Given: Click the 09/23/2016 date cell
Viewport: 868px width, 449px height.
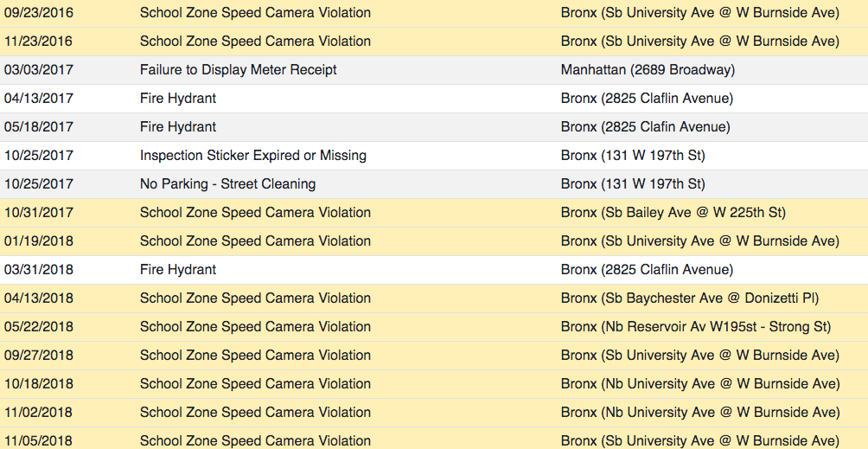Looking at the screenshot, I should coord(38,13).
